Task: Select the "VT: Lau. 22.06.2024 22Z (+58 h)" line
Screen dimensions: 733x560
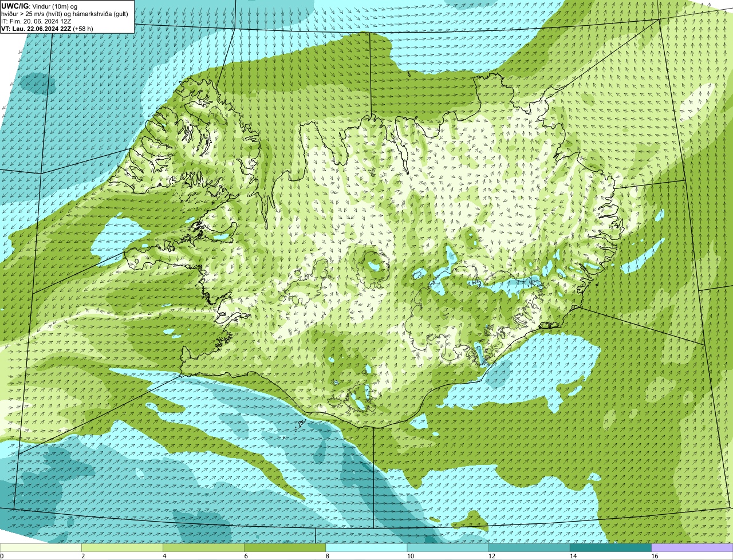Action: (47, 28)
